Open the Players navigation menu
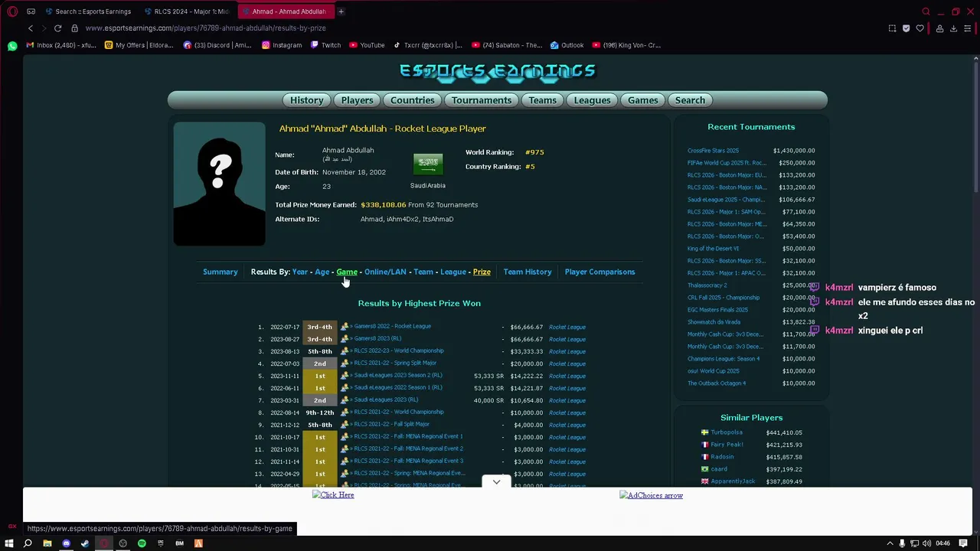980x551 pixels. tap(357, 100)
